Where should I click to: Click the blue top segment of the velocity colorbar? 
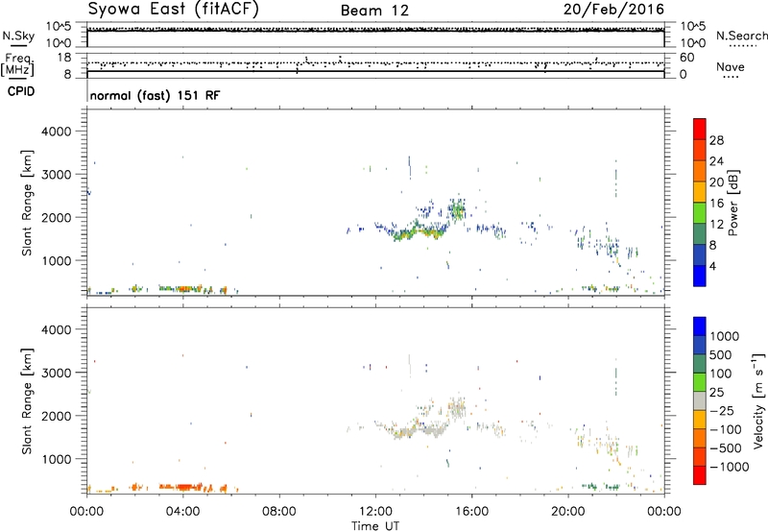700,326
